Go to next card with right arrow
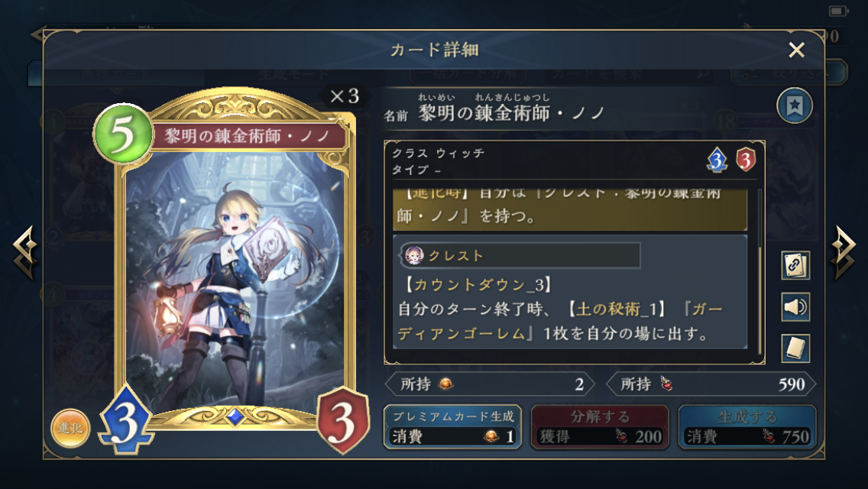The image size is (868, 489). tap(843, 252)
